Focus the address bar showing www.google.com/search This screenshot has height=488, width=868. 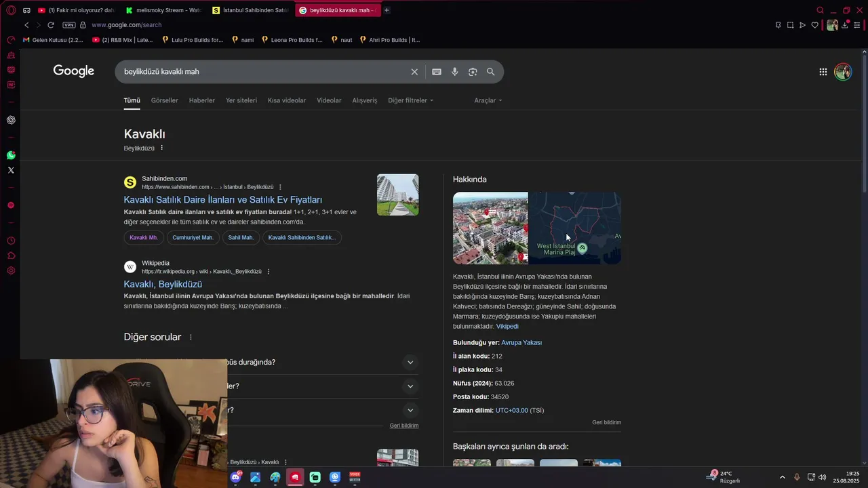click(126, 25)
